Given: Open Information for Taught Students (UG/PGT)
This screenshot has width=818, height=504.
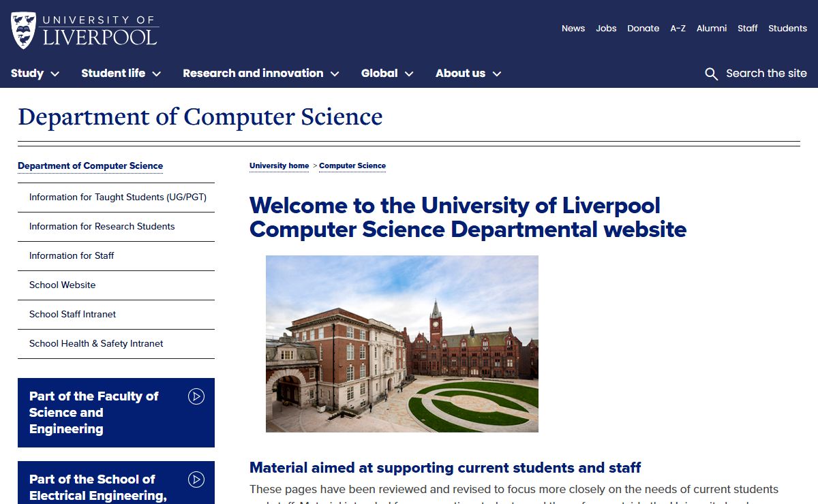Looking at the screenshot, I should click(x=118, y=197).
